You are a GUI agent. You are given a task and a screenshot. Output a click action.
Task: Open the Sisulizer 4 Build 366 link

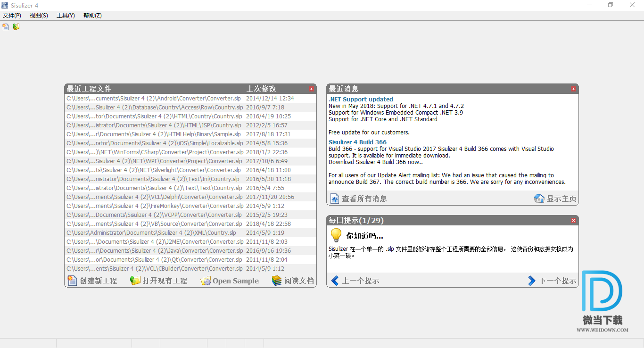pos(357,142)
